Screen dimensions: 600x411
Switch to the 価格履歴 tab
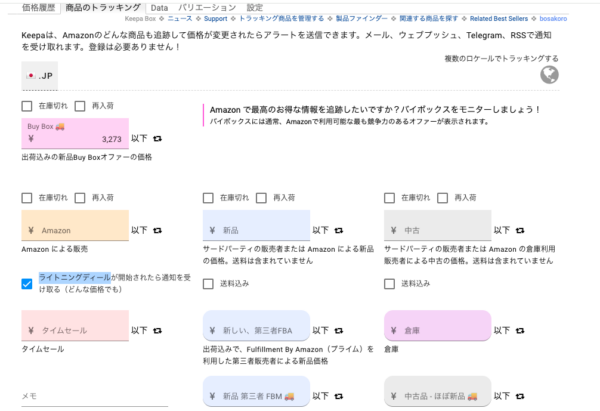[29, 7]
